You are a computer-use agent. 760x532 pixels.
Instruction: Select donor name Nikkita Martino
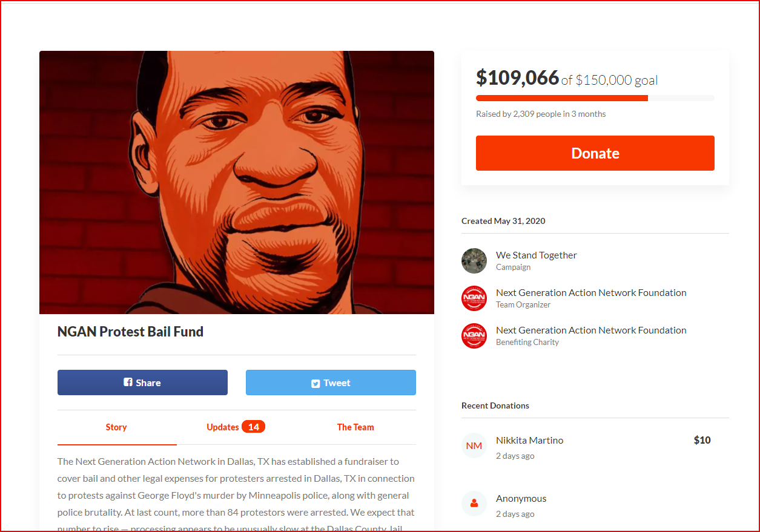[x=529, y=441]
